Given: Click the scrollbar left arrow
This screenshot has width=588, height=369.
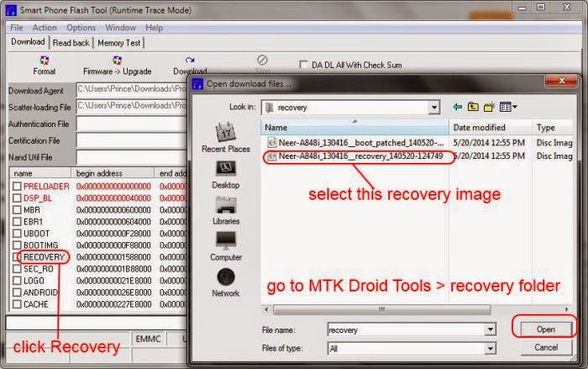Looking at the screenshot, I should pos(266,309).
